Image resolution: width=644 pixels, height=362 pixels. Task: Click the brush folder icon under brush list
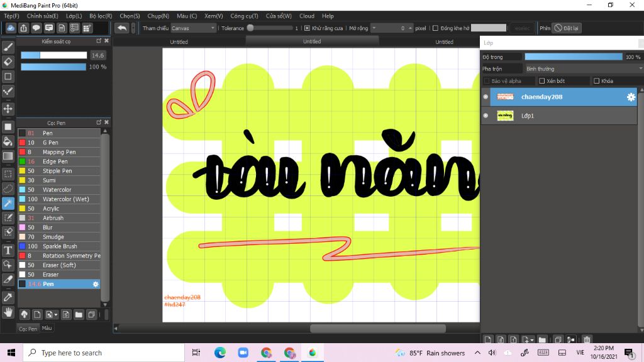click(79, 314)
